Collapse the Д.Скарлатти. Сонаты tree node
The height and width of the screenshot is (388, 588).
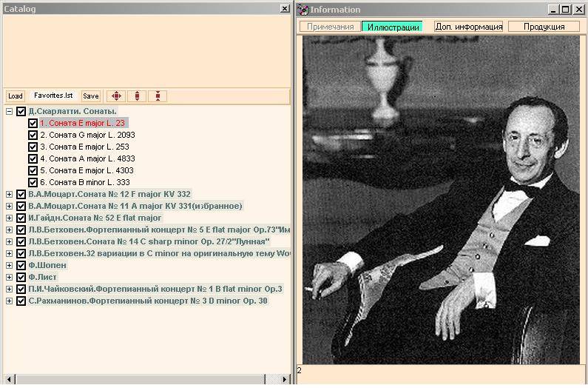[9, 112]
